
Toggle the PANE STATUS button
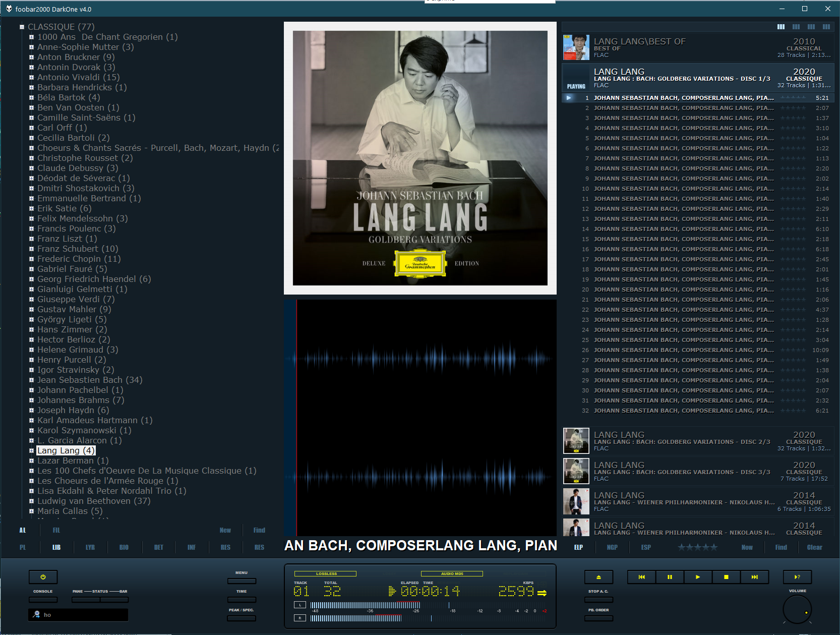coord(86,600)
